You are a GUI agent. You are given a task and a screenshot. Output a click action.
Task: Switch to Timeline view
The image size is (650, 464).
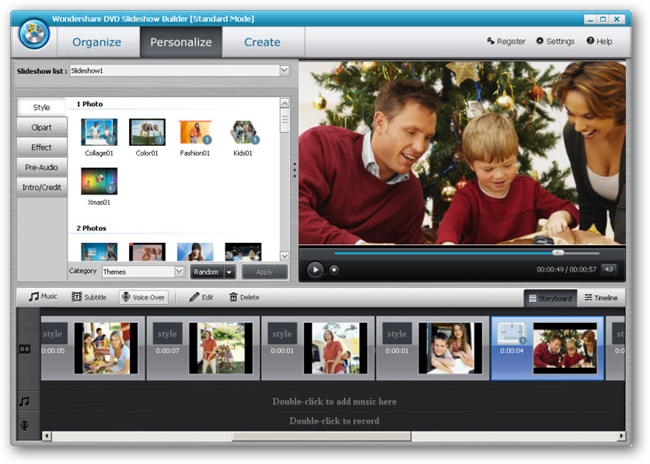click(x=601, y=298)
